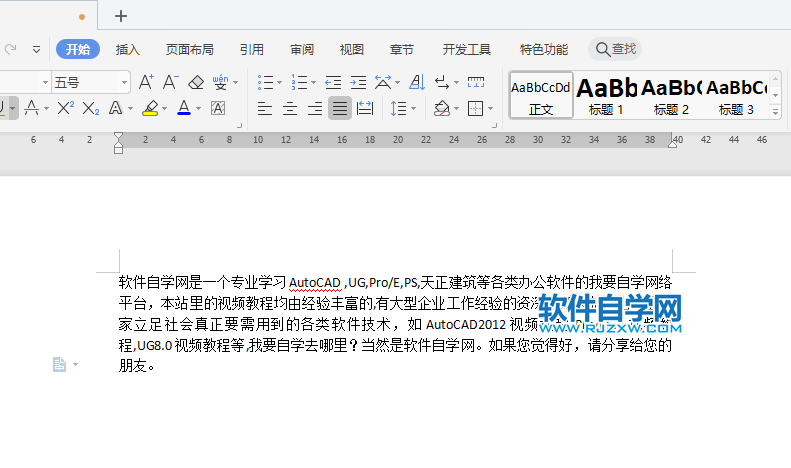
Task: Expand highlight color dropdown arrow
Action: pos(164,108)
